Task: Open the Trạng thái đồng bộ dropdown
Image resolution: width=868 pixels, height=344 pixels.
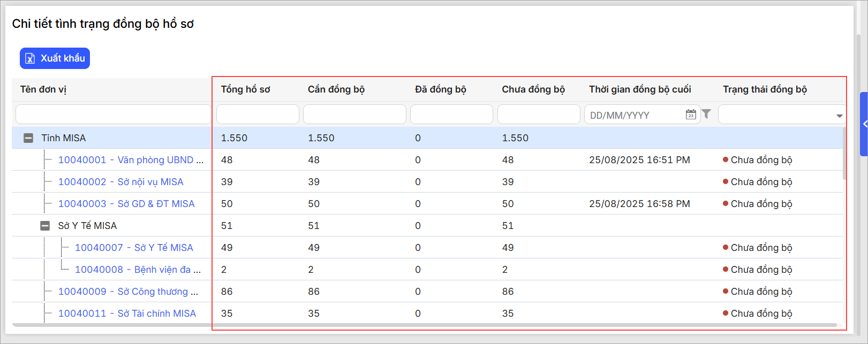Action: (839, 116)
